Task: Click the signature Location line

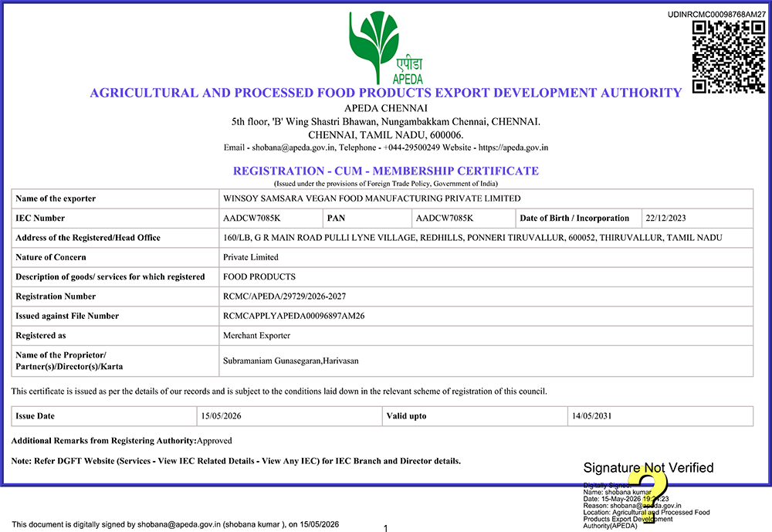Action: click(646, 519)
